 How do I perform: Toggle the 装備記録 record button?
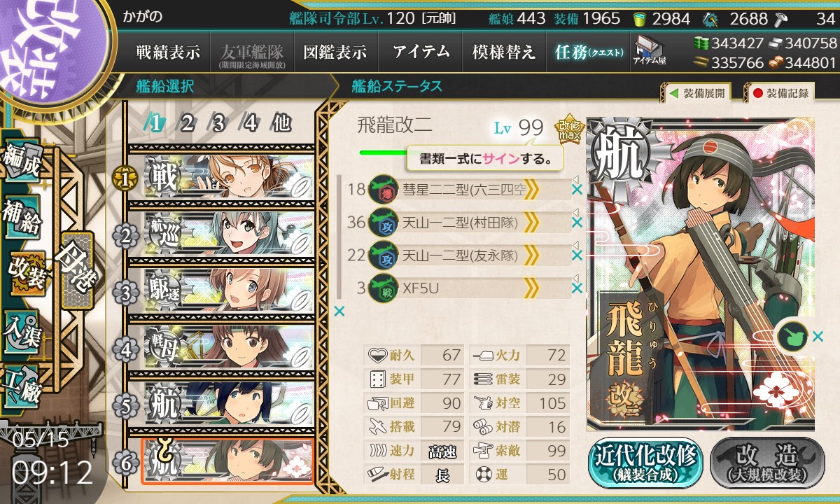coord(780,92)
